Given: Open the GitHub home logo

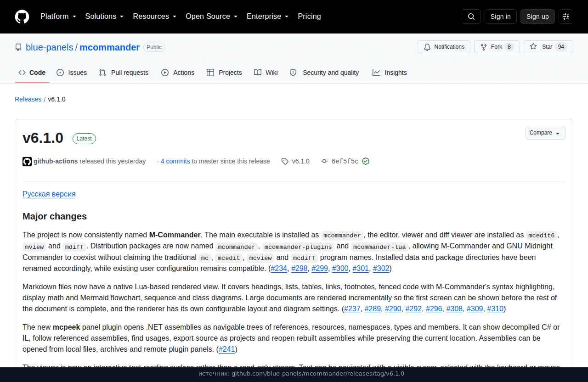Looking at the screenshot, I should tap(22, 17).
